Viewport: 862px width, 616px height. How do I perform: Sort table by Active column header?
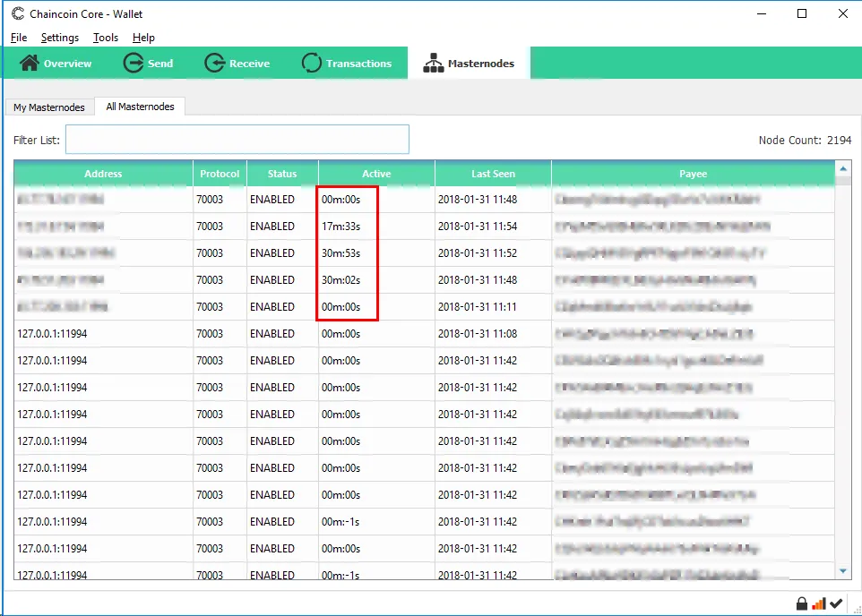pyautogui.click(x=376, y=174)
